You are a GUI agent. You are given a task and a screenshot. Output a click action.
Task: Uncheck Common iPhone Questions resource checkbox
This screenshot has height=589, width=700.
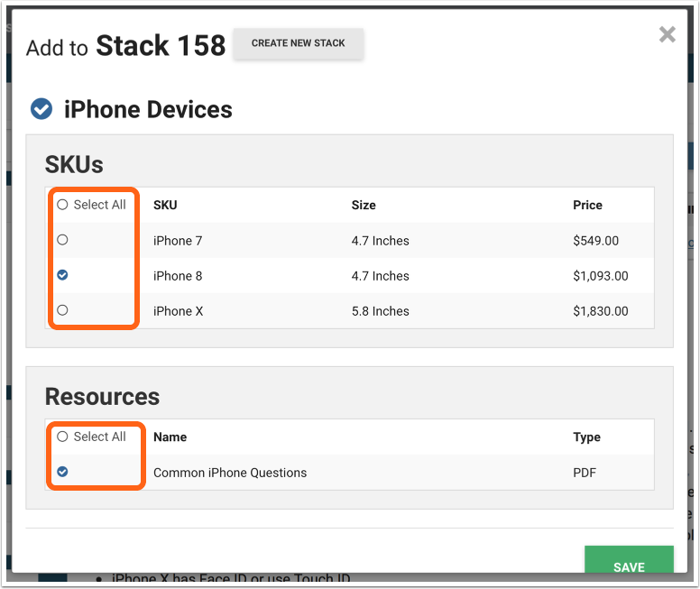[62, 472]
